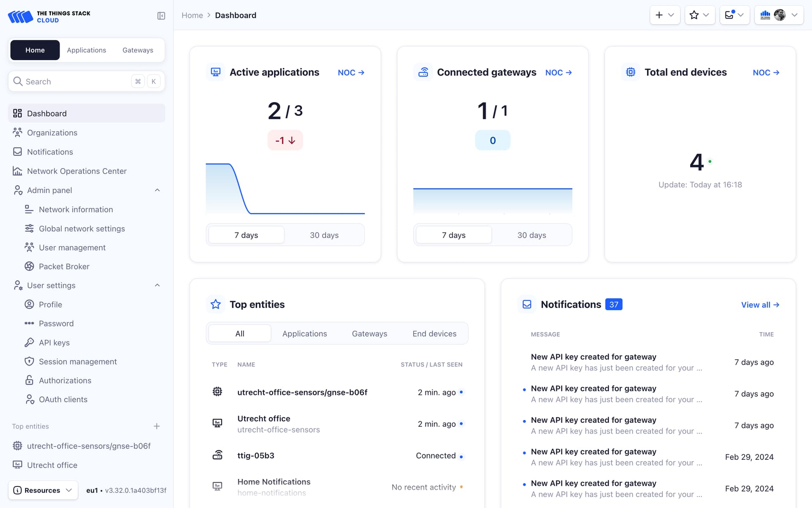Select End devices in Top entities filter
This screenshot has height=508, width=812.
(x=434, y=333)
